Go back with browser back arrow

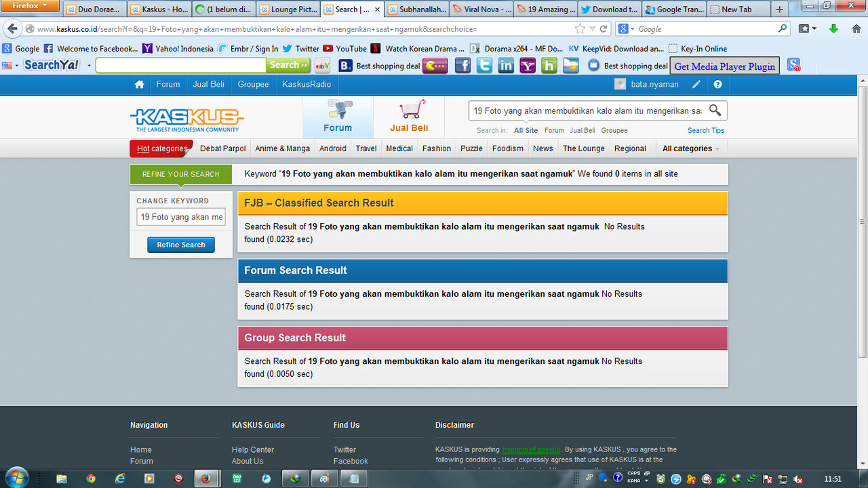pos(12,29)
